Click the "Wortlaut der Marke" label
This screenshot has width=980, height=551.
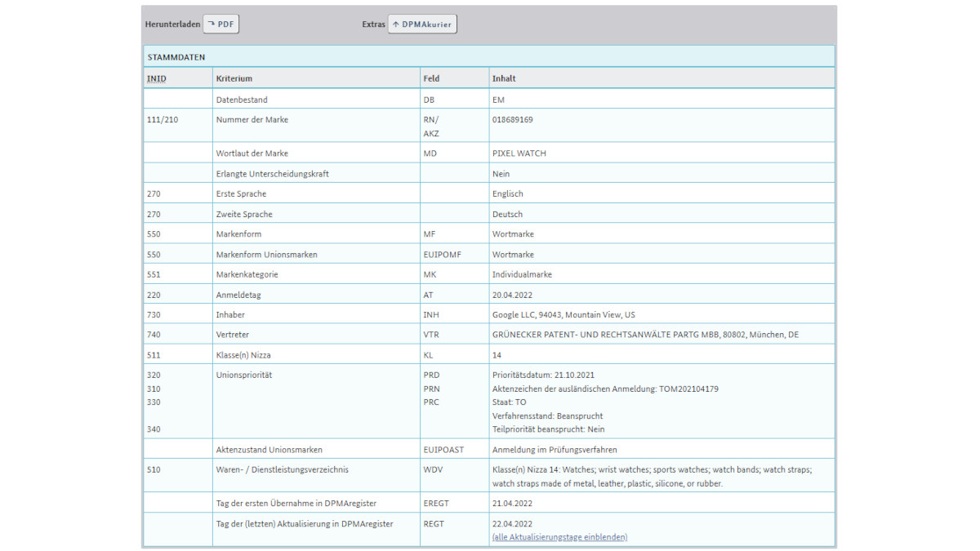pyautogui.click(x=252, y=153)
